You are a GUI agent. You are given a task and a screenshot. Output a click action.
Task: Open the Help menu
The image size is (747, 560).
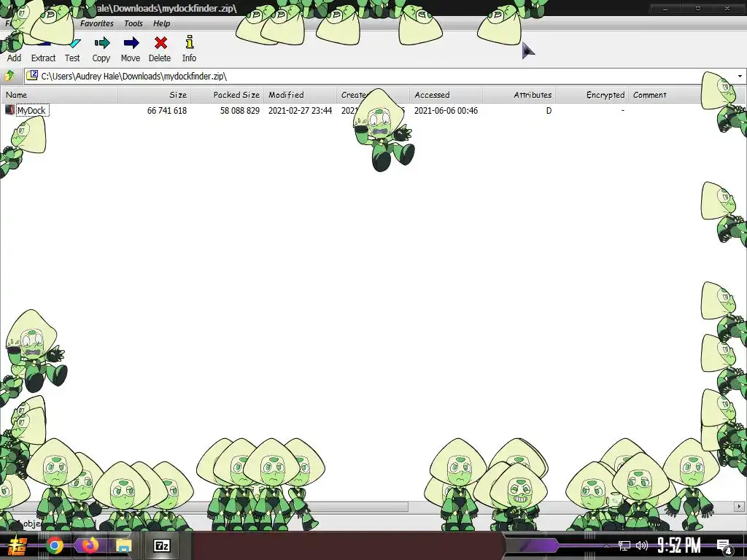(x=161, y=23)
